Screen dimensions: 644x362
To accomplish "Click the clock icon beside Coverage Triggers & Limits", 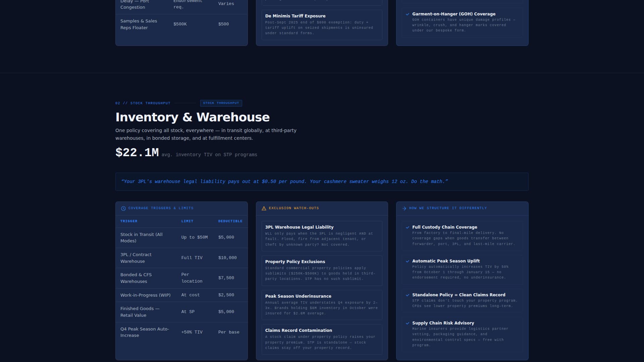I will [x=123, y=208].
